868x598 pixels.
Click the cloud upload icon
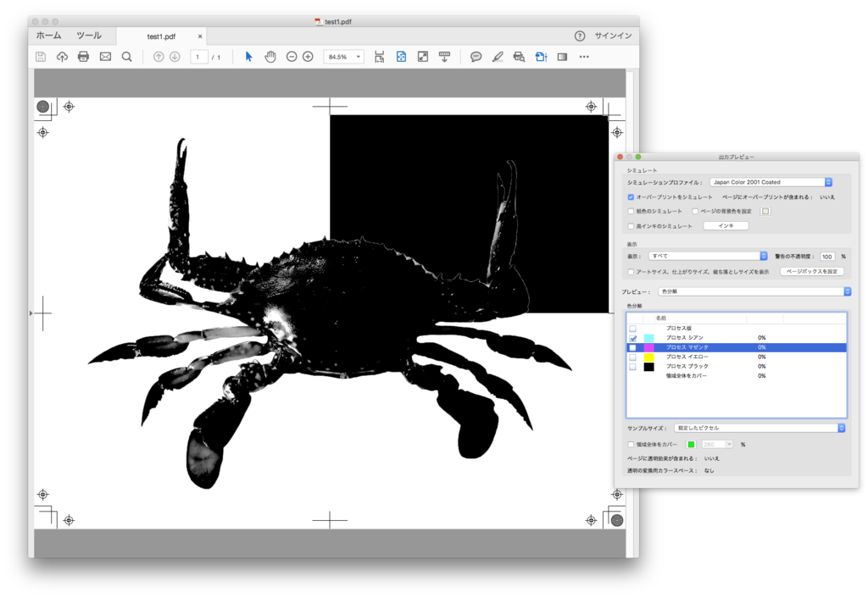(x=62, y=57)
